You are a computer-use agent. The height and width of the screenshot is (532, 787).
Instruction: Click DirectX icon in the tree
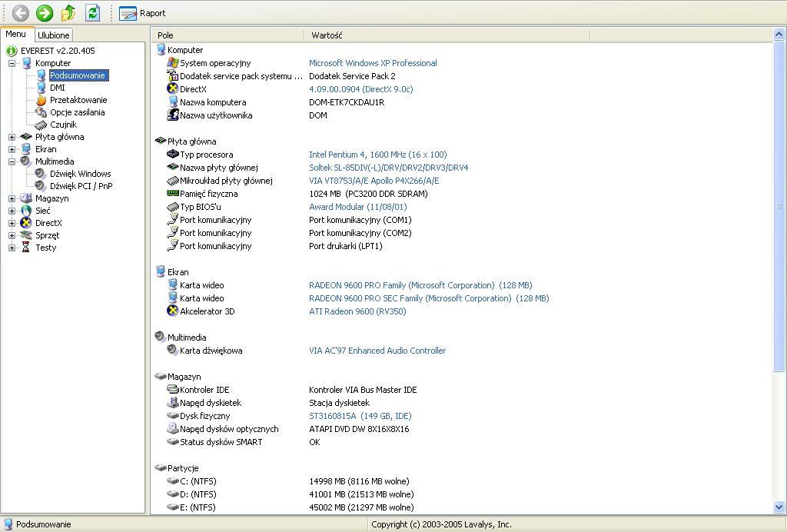[26, 223]
